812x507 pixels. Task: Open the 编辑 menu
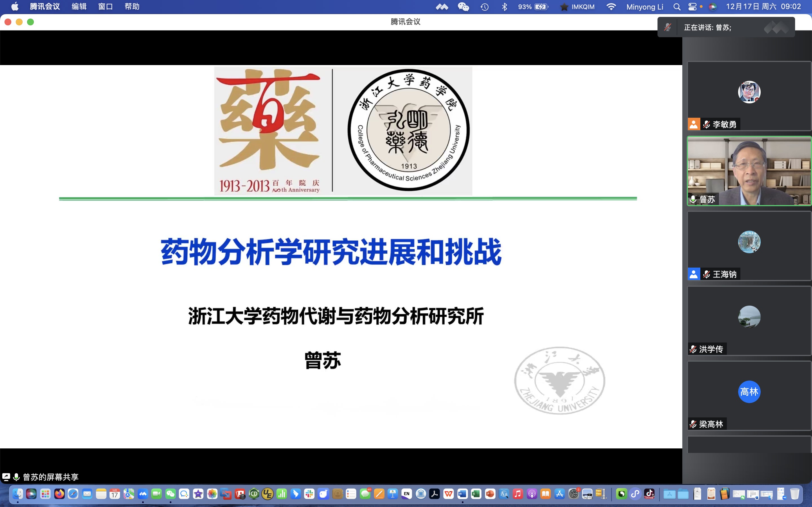79,7
